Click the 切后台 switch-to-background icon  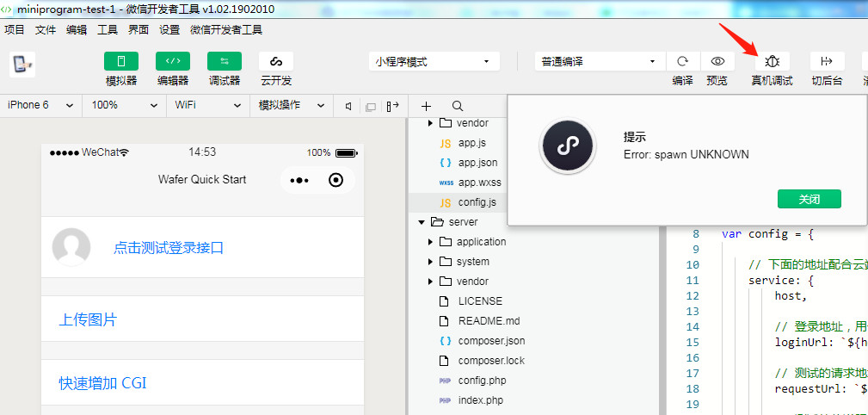(827, 61)
